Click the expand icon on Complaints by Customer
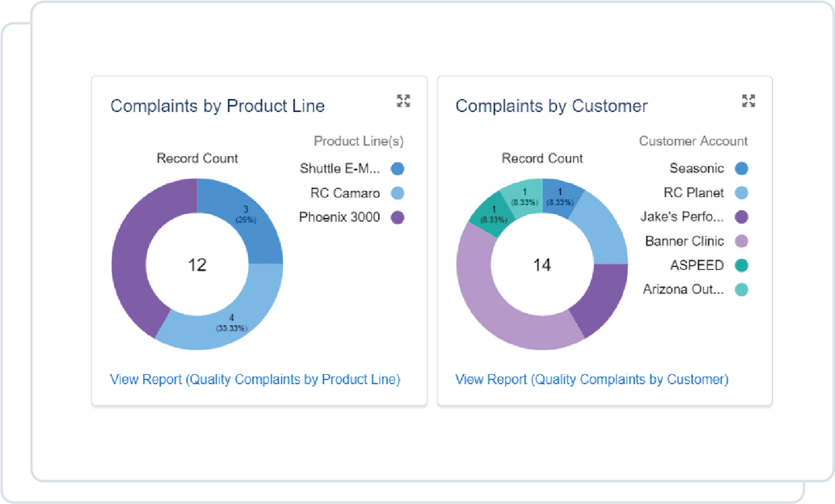This screenshot has width=835, height=504. point(748,100)
